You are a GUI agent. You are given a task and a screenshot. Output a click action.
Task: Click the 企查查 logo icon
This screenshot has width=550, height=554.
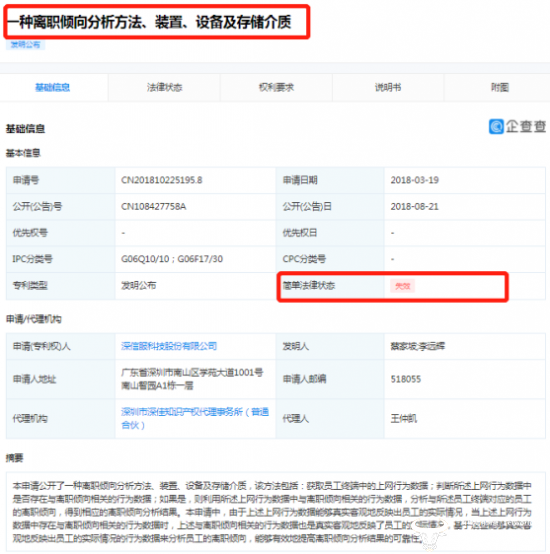tap(496, 126)
